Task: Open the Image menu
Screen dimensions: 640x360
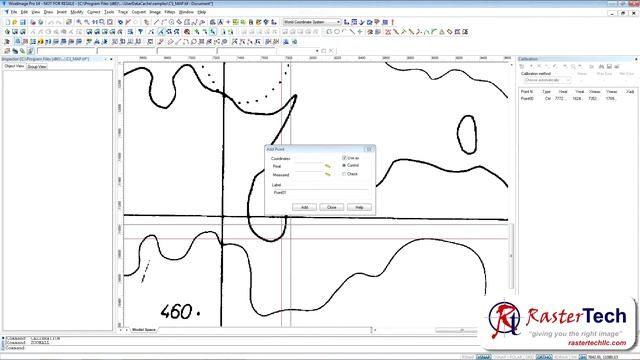Action: (155, 12)
